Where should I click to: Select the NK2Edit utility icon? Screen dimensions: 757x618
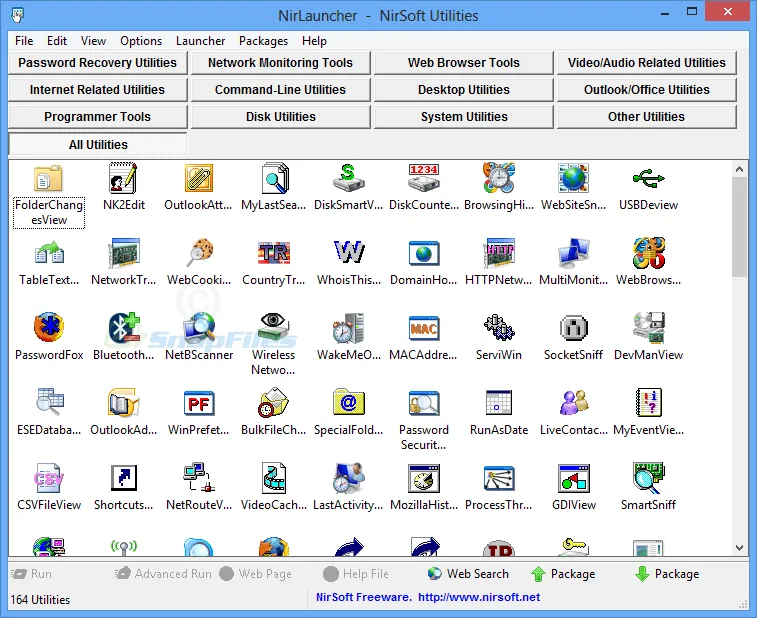point(124,179)
